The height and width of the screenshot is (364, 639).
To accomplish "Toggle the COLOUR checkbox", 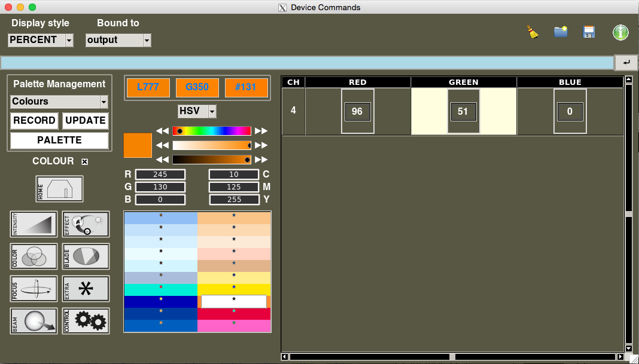I will pos(84,161).
